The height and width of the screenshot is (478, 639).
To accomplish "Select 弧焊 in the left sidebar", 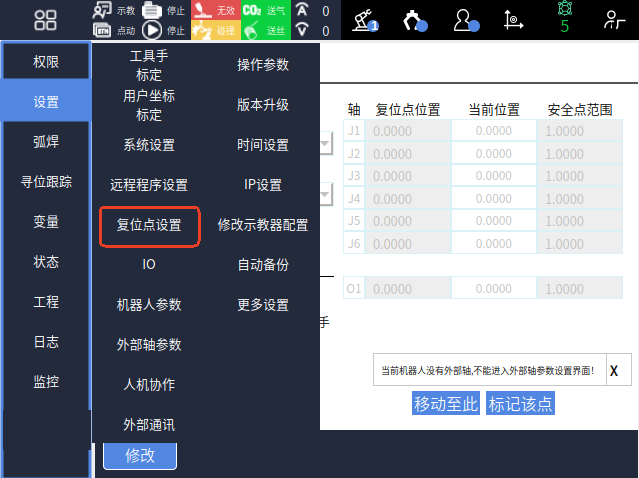I will click(46, 142).
